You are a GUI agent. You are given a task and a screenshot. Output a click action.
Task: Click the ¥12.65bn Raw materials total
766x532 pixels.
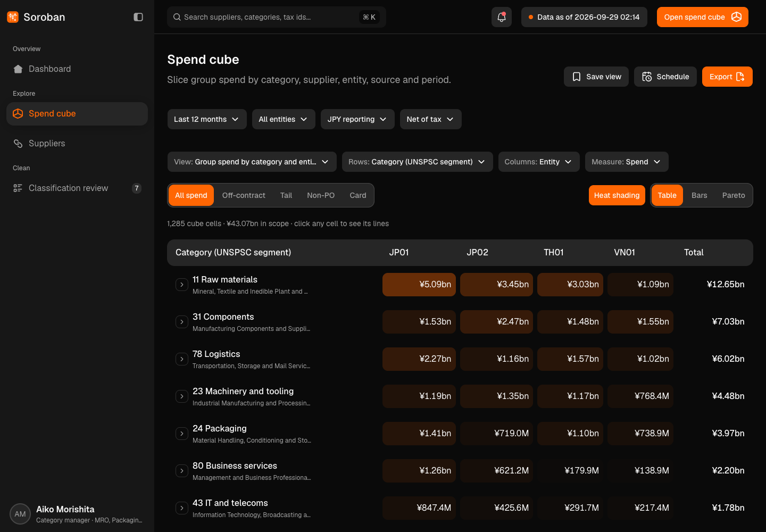(726, 285)
